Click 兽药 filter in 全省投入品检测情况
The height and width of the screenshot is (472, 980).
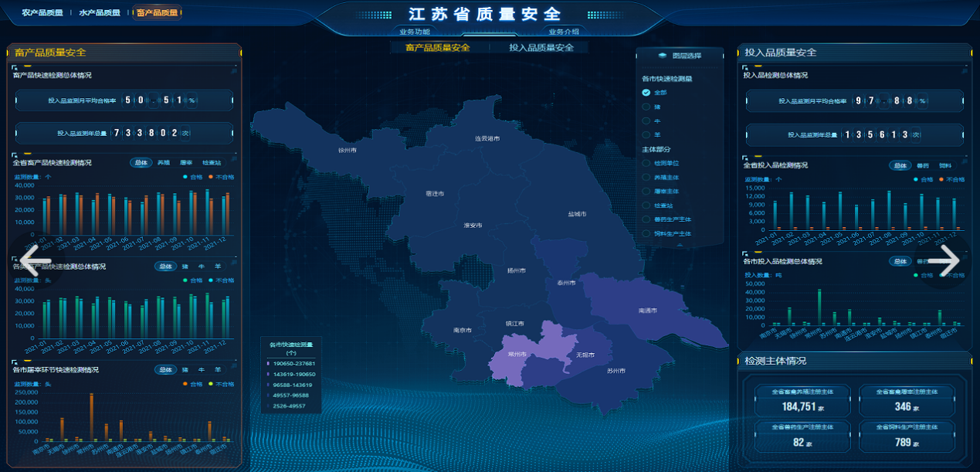tap(923, 165)
